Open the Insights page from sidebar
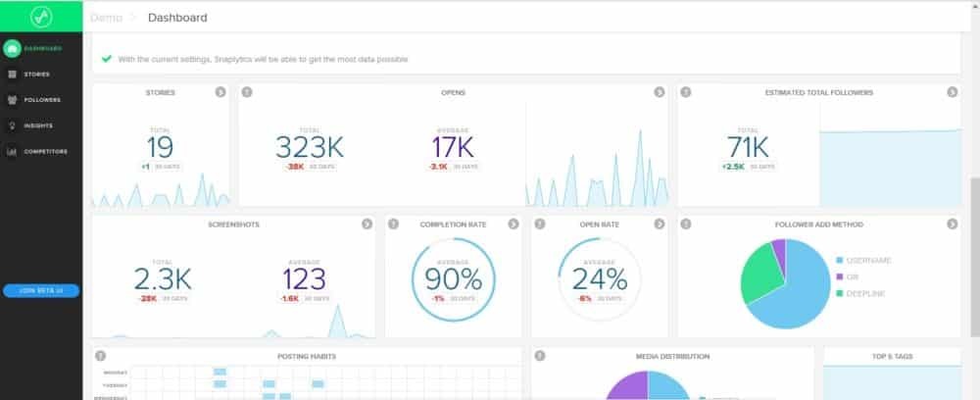The width and height of the screenshot is (980, 400). pos(38,125)
